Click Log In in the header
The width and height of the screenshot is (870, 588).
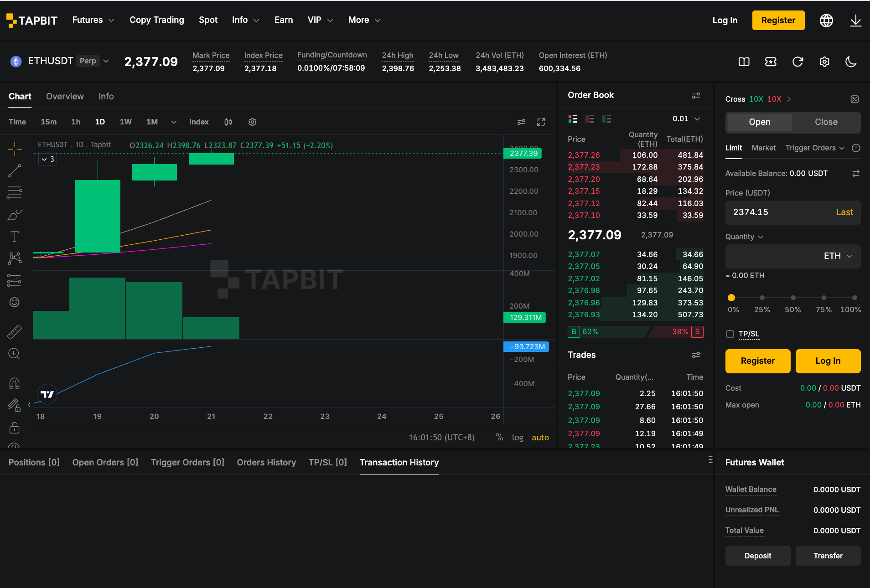[725, 20]
